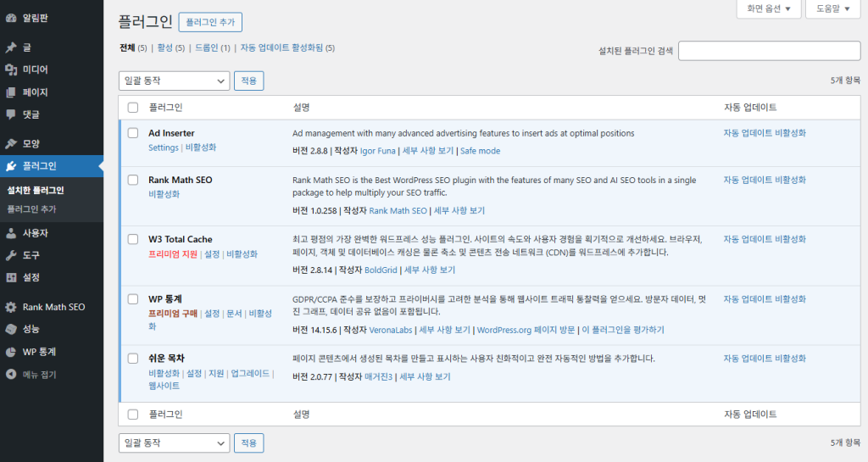Deactivate Rank Math SEO via 비활성화 link
Image resolution: width=868 pixels, height=462 pixels.
[164, 194]
